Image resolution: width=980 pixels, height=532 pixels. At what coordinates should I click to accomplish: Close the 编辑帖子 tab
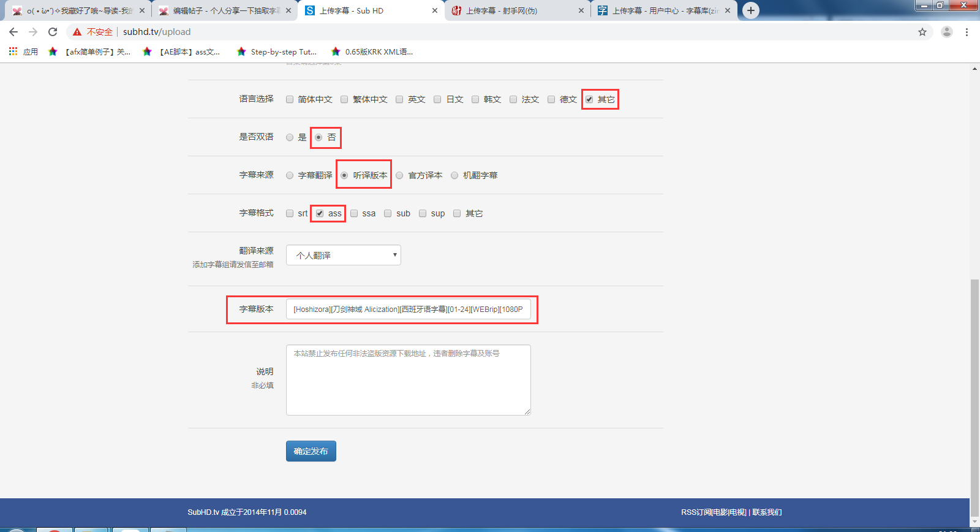coord(288,10)
